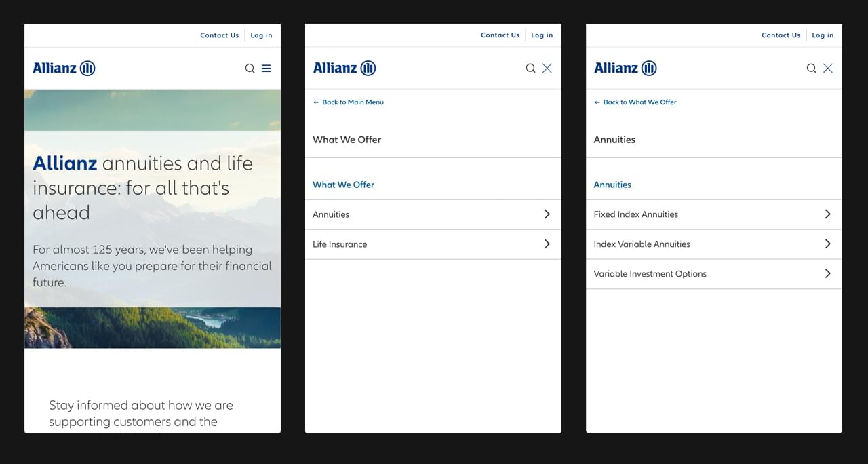Click the dark Annuities menu title
This screenshot has height=464, width=868.
pos(614,140)
